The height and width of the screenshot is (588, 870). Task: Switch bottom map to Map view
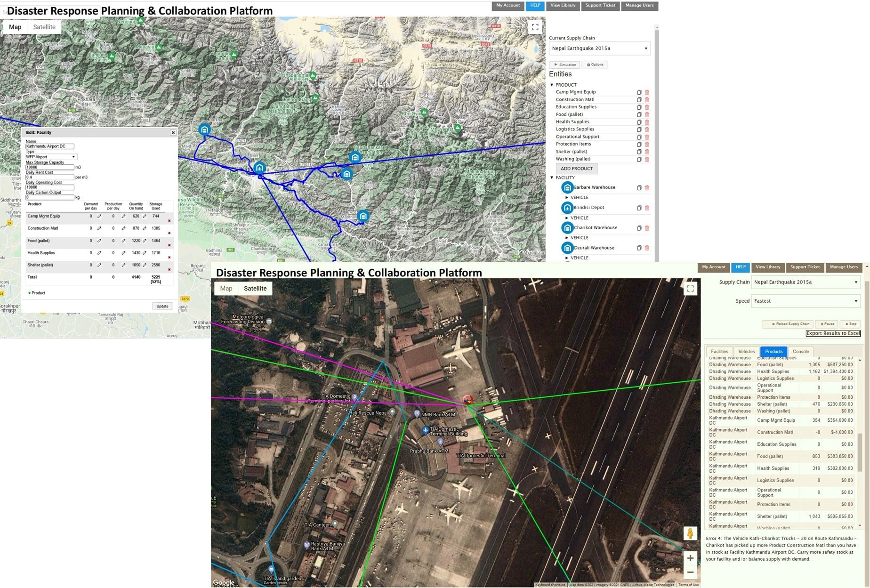[x=226, y=289]
